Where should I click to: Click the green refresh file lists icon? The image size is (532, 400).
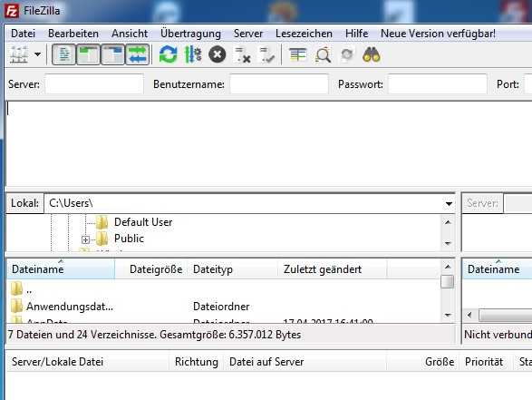[169, 54]
